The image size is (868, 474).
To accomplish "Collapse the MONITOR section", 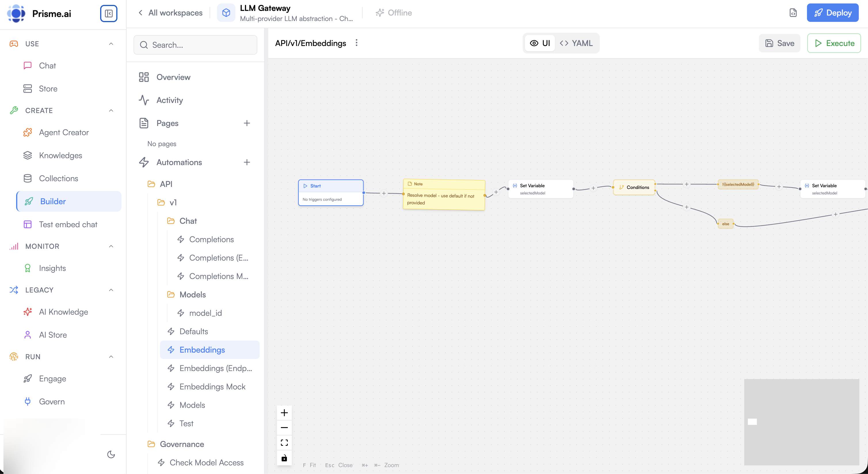I will pos(111,246).
